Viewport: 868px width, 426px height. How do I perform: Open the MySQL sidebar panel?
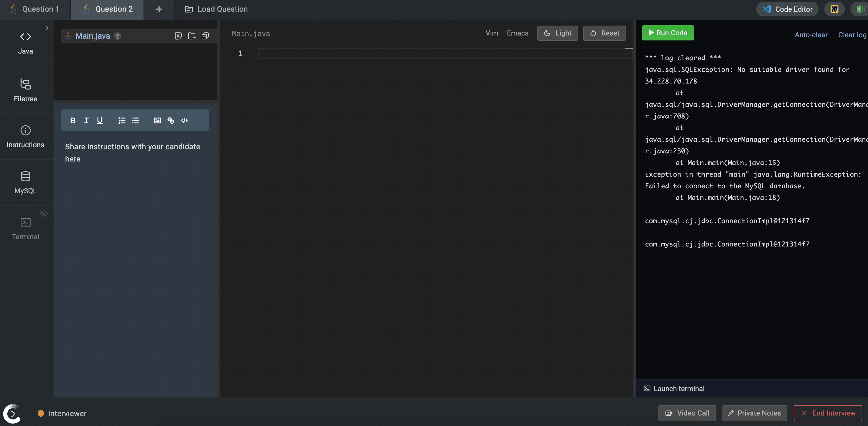(26, 182)
